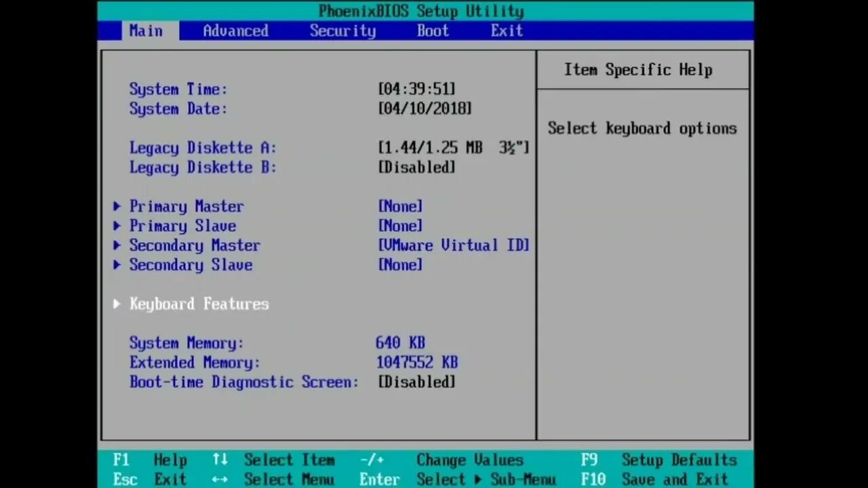Screen dimensions: 868x488
Task: Click the System Memory label
Action: 186,343
